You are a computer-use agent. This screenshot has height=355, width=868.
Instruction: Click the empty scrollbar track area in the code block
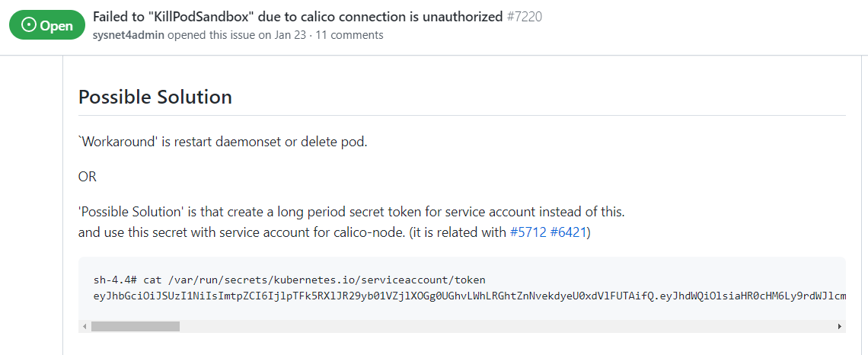508,327
